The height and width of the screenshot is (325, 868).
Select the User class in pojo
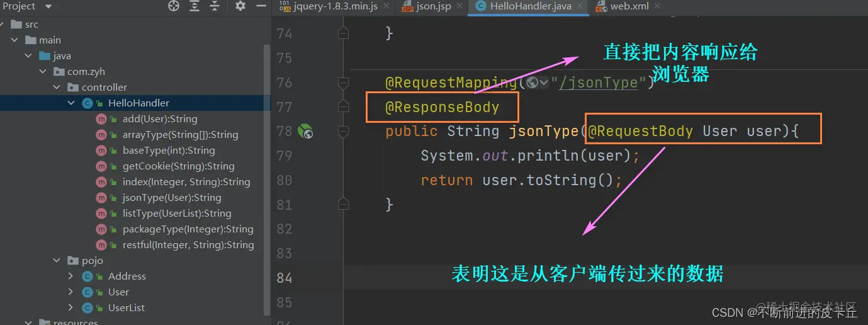(x=118, y=292)
